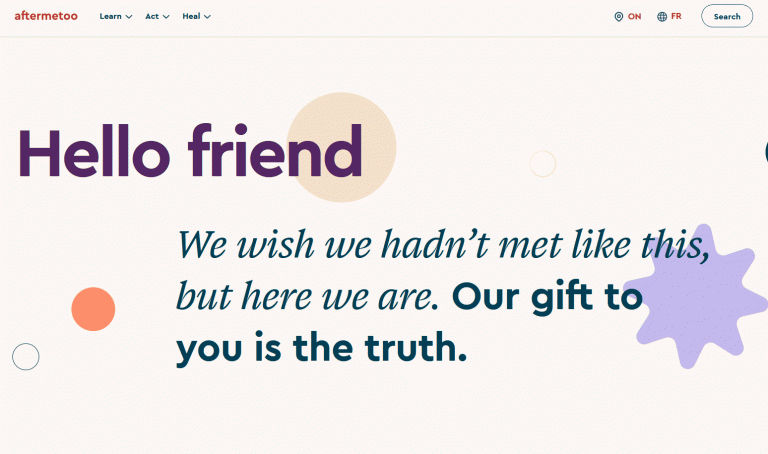The height and width of the screenshot is (454, 768).
Task: Click the Search button
Action: (727, 16)
